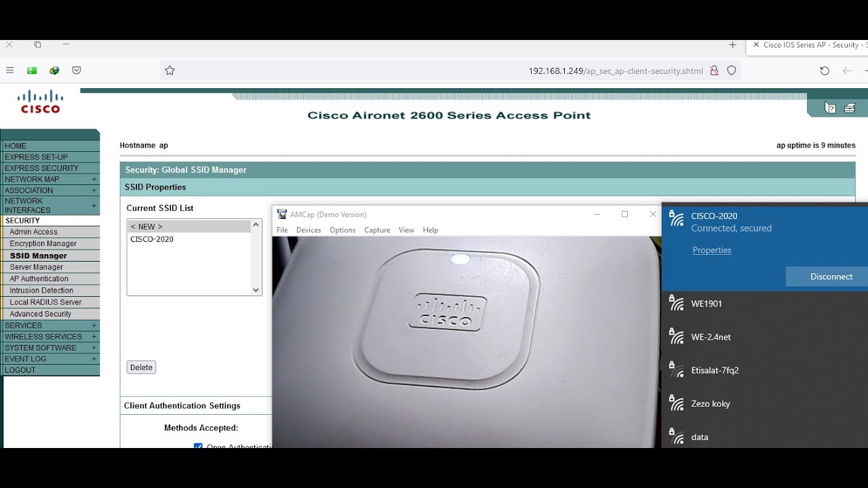Open the AMCap Capture menu
This screenshot has height=488, width=868.
pyautogui.click(x=377, y=230)
